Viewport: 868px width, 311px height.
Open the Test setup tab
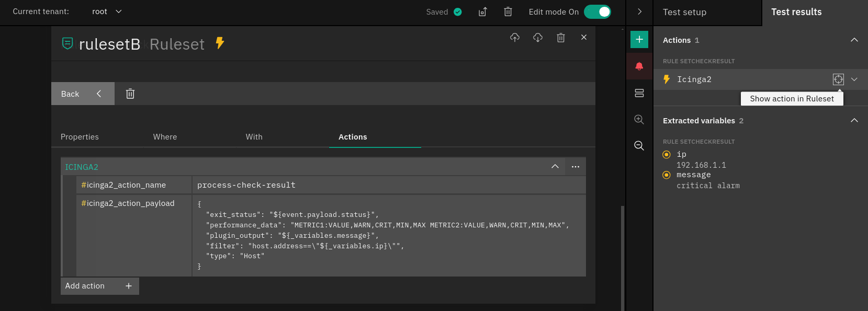[x=684, y=12]
